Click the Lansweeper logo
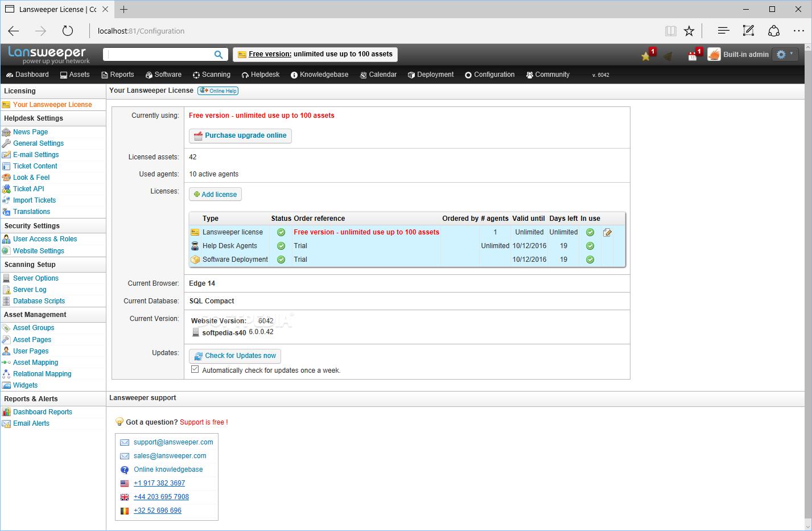Screen dimensions: 812x531 click(48, 55)
